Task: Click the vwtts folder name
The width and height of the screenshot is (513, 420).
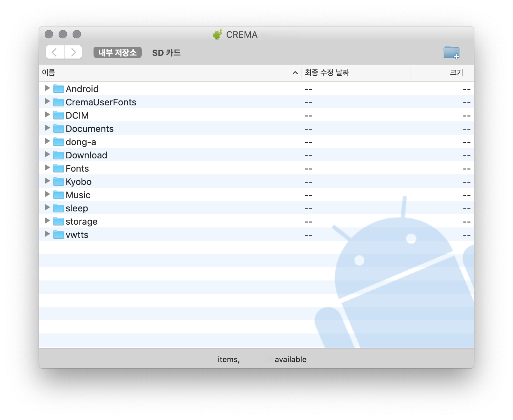Action: coord(77,235)
